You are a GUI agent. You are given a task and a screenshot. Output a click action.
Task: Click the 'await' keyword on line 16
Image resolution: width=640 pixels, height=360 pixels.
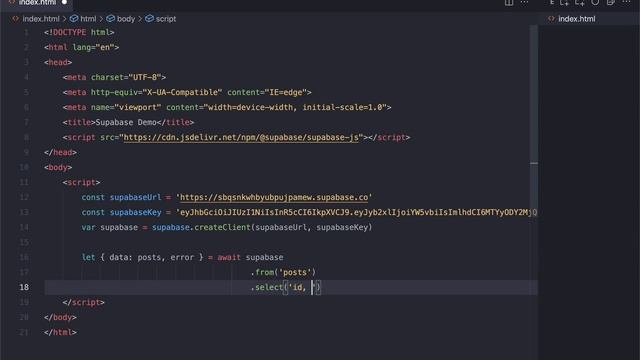click(x=229, y=258)
